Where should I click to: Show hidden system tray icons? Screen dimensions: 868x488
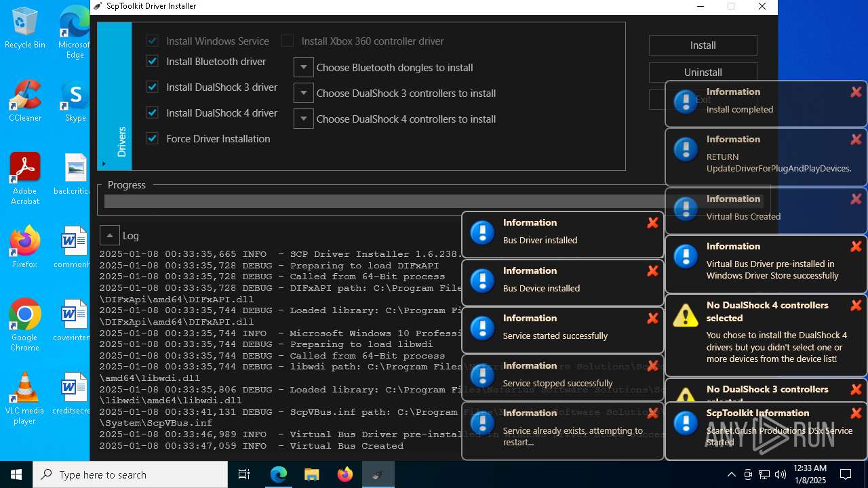click(731, 474)
